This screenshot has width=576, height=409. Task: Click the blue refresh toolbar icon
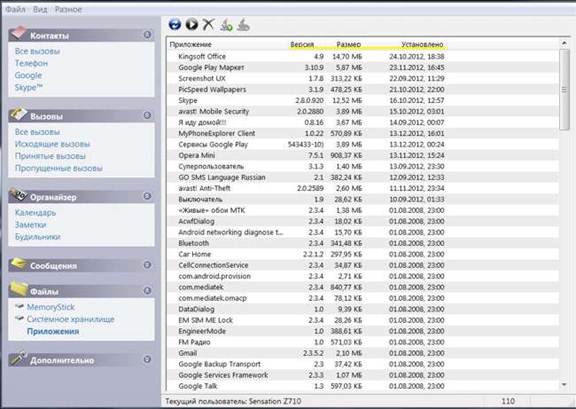tap(175, 25)
